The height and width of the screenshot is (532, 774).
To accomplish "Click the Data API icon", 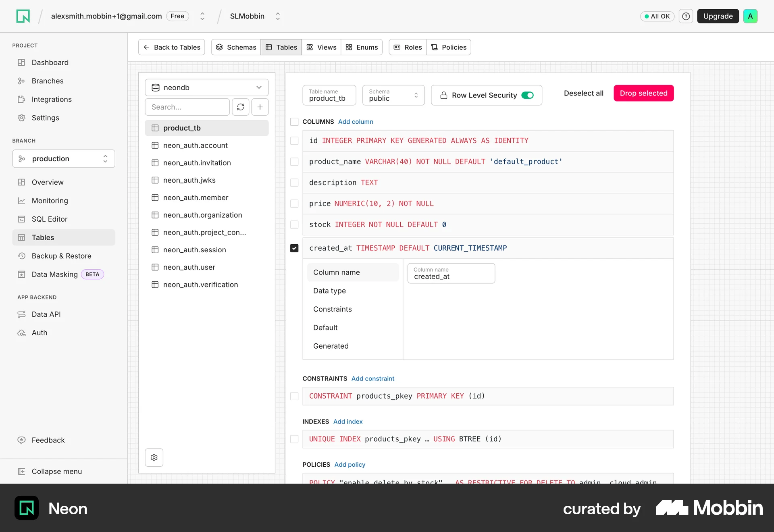I will pos(21,314).
